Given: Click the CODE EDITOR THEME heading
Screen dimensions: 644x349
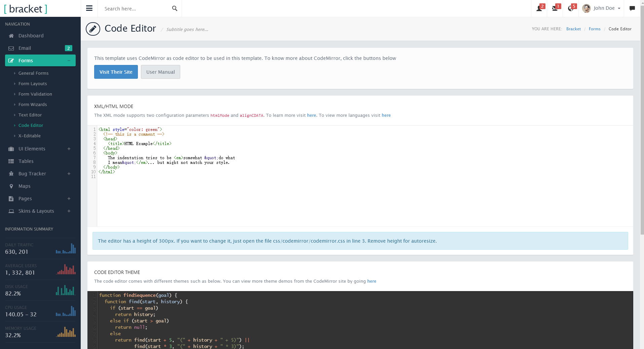Looking at the screenshot, I should tap(117, 272).
